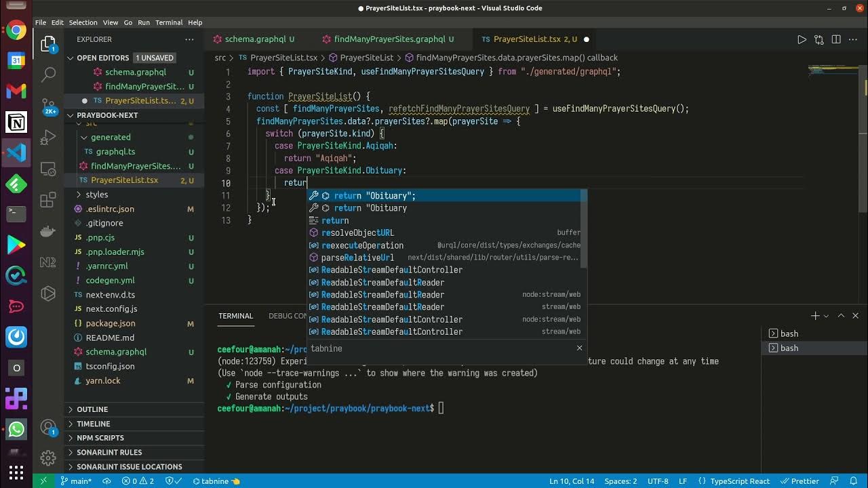The height and width of the screenshot is (488, 868).
Task: Switch to schema.graphql editor tab
Action: 254,39
